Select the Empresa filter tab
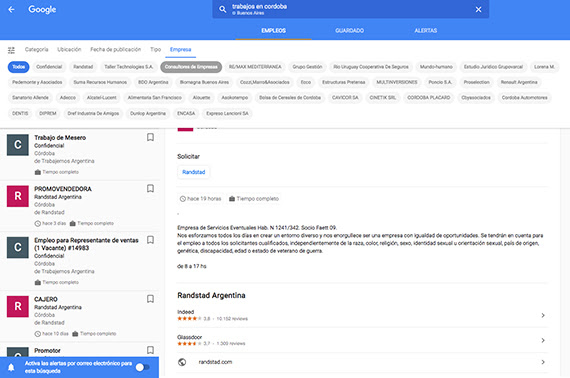The image size is (570, 378). click(x=180, y=49)
